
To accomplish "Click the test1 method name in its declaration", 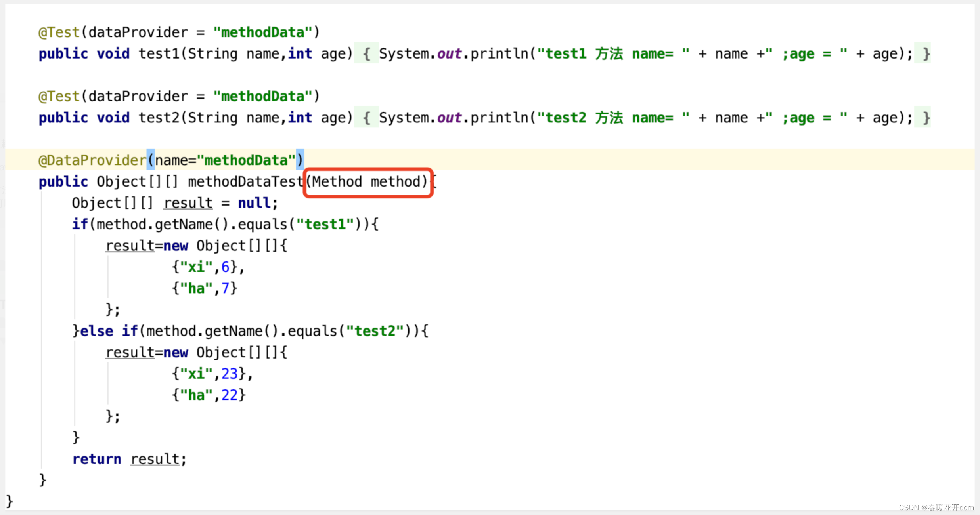I will click(159, 53).
